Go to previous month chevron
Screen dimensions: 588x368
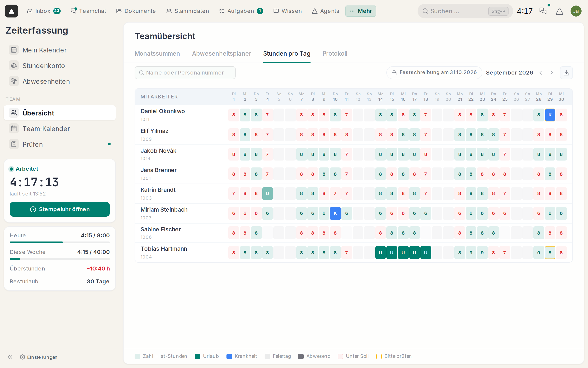pyautogui.click(x=541, y=73)
